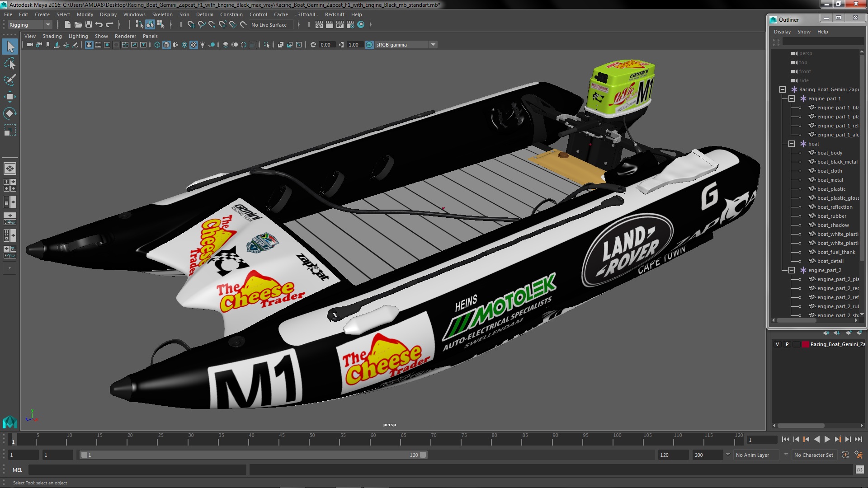This screenshot has width=868, height=488.
Task: Toggle color management ON button
Action: [x=369, y=45]
